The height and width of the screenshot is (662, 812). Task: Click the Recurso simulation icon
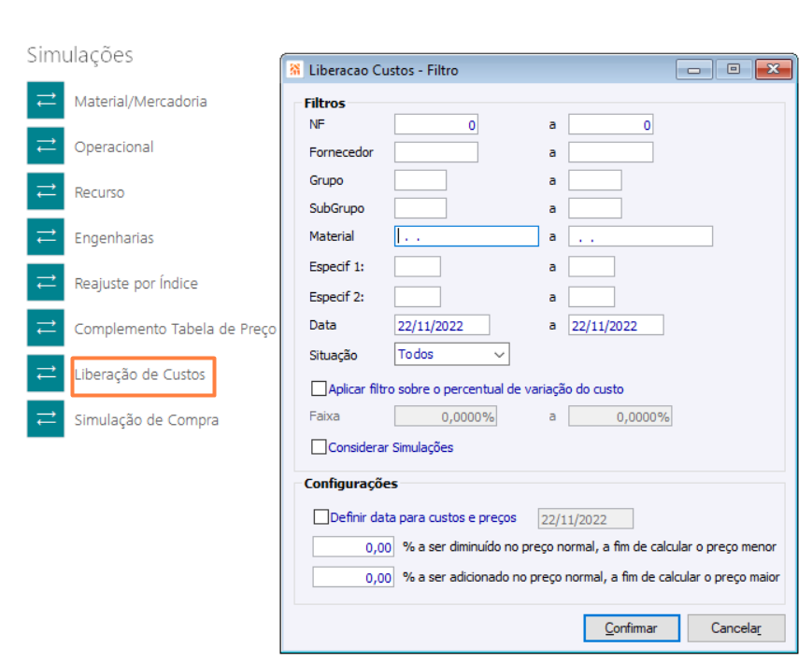tap(46, 191)
